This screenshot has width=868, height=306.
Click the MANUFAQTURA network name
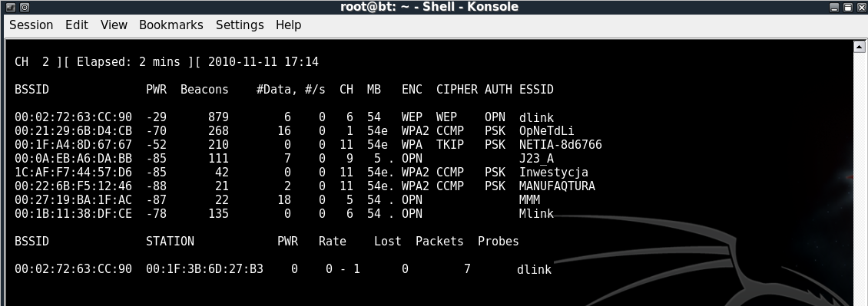(x=557, y=186)
